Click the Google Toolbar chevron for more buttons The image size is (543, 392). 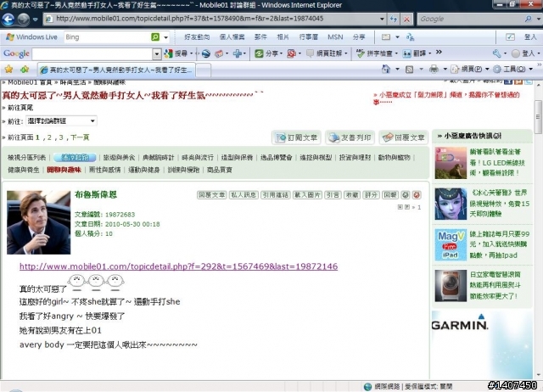tap(439, 52)
